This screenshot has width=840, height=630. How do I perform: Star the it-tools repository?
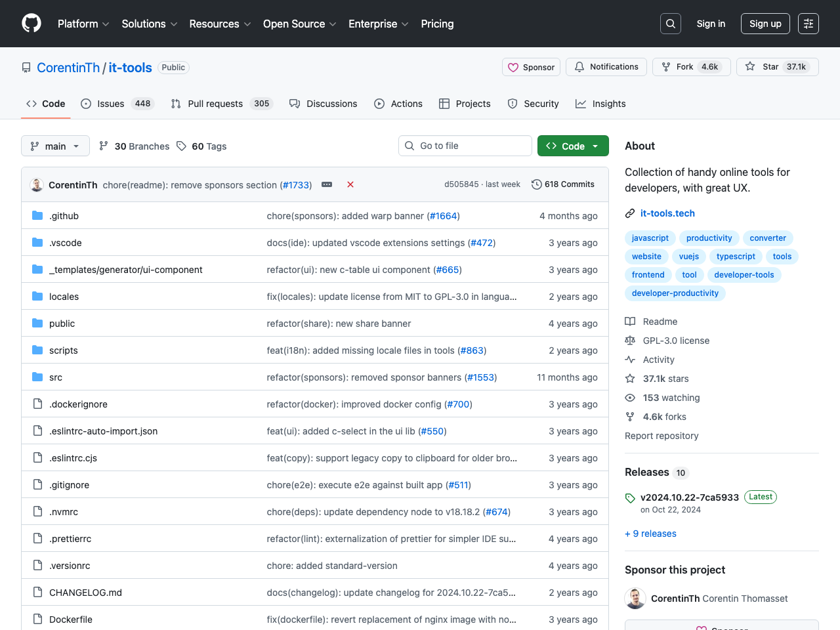[x=777, y=67]
